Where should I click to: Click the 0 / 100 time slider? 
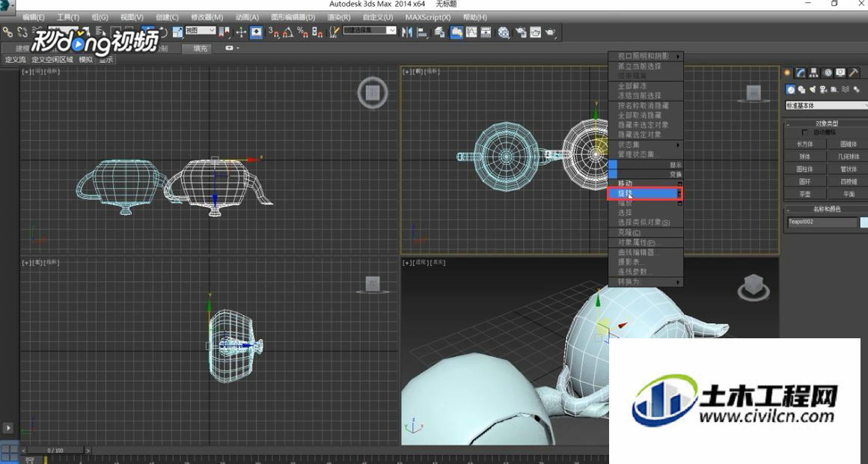point(56,451)
